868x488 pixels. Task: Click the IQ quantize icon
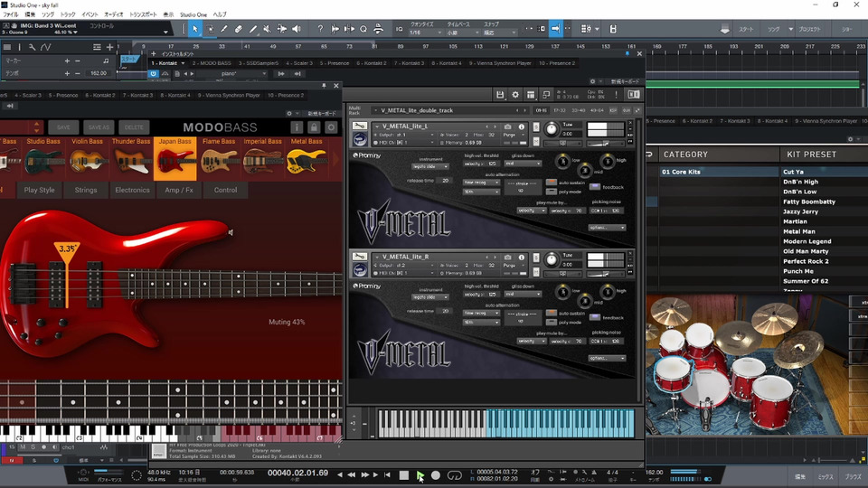pos(399,29)
